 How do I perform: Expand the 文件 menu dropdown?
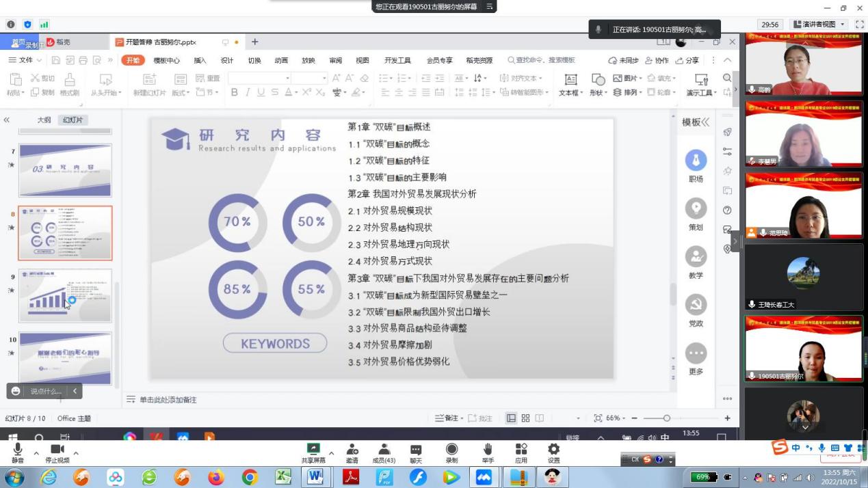pyautogui.click(x=26, y=60)
